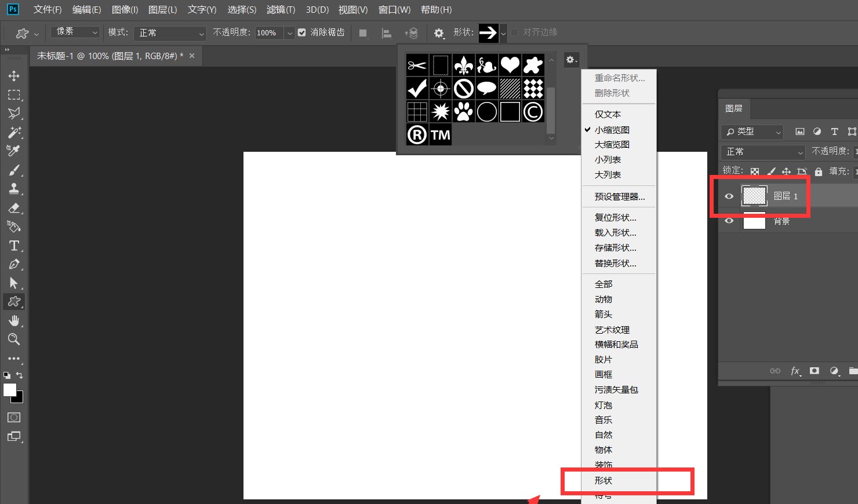
Task: Open the shape picker settings gear
Action: 572,60
